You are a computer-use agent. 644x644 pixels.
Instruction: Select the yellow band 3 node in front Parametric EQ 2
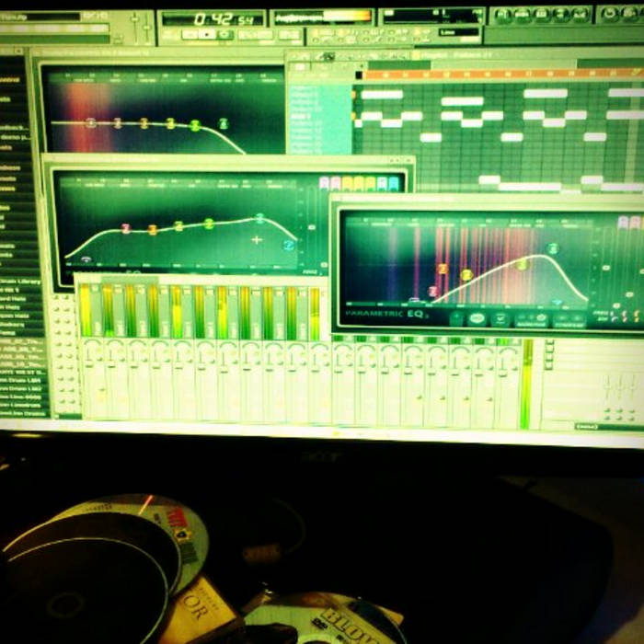click(x=466, y=275)
